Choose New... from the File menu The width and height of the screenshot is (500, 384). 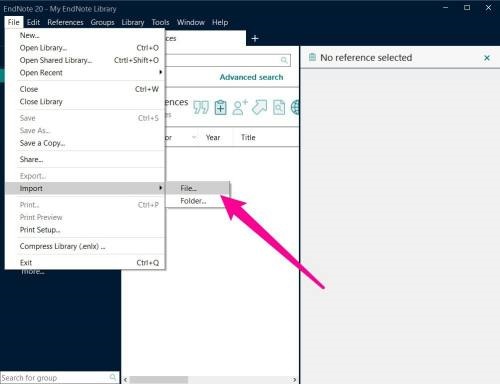click(85, 35)
